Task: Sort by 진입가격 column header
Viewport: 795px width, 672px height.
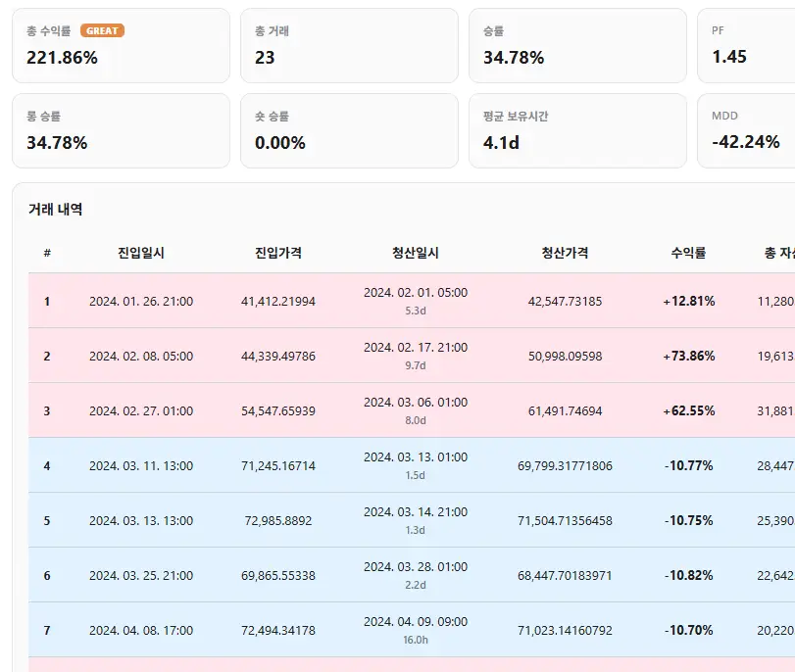Action: pyautogui.click(x=277, y=253)
